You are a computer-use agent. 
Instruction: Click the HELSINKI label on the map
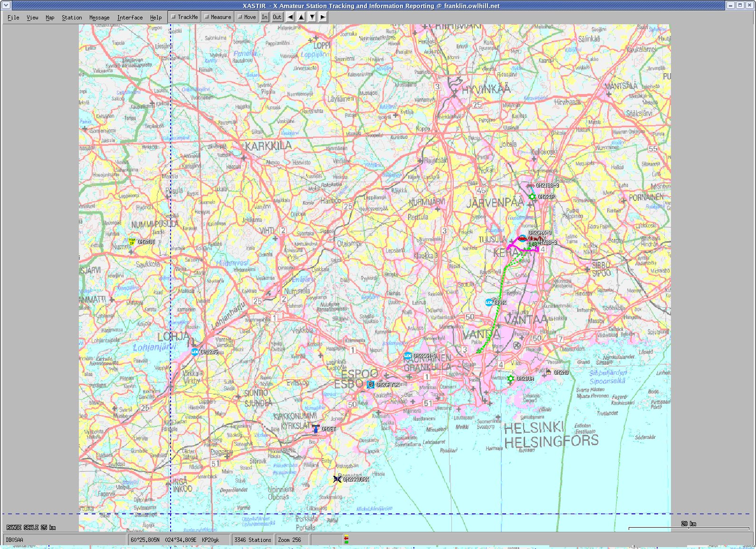[x=534, y=428]
